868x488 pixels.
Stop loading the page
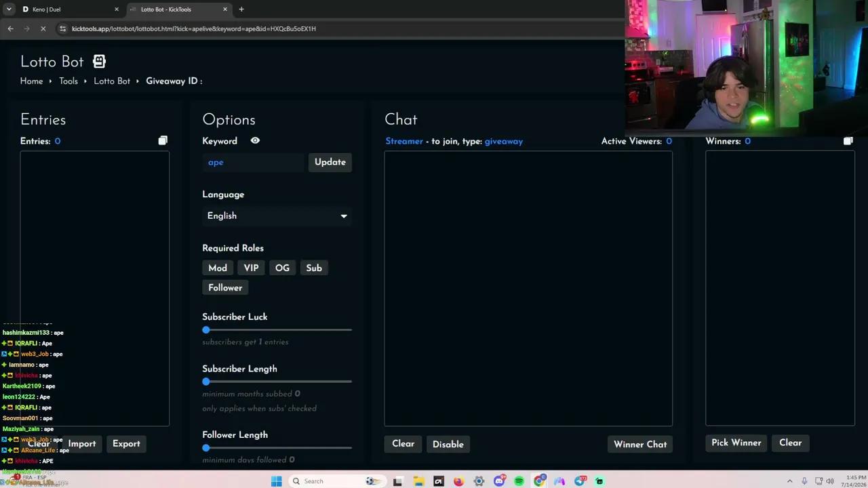(x=43, y=28)
